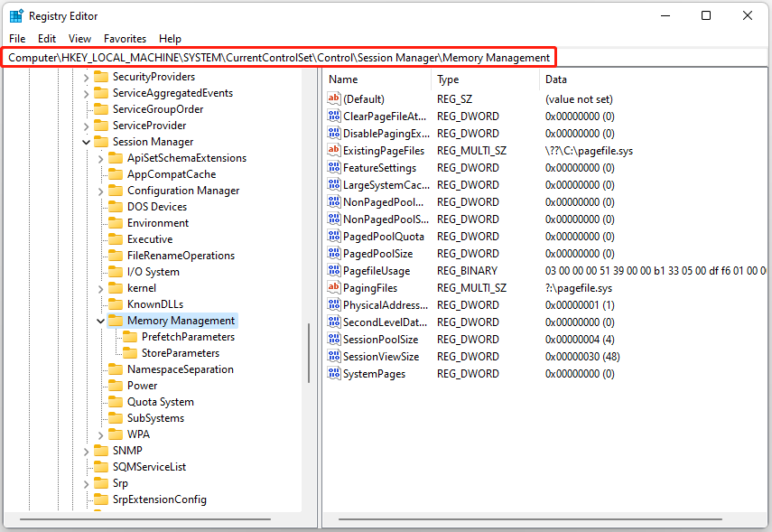Image resolution: width=772 pixels, height=532 pixels.
Task: Click the SessionPoolSize DWORD icon
Action: click(x=334, y=339)
